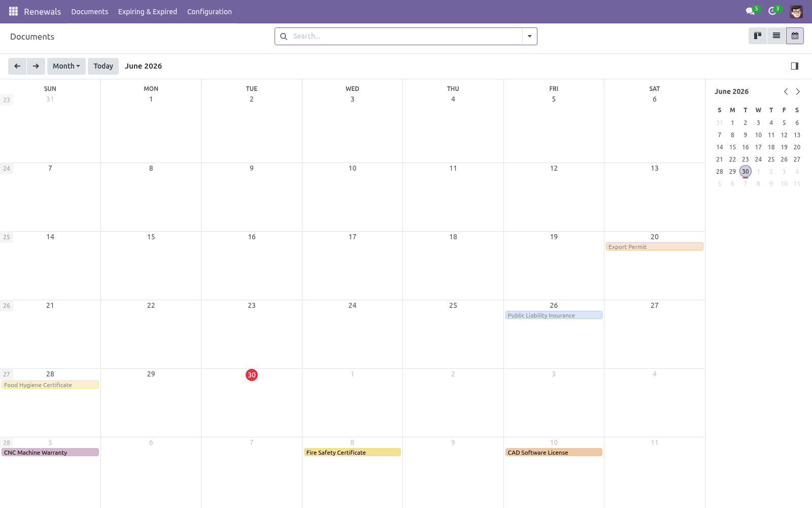Image resolution: width=812 pixels, height=508 pixels.
Task: Mini calendar next month chevron
Action: coord(798,91)
